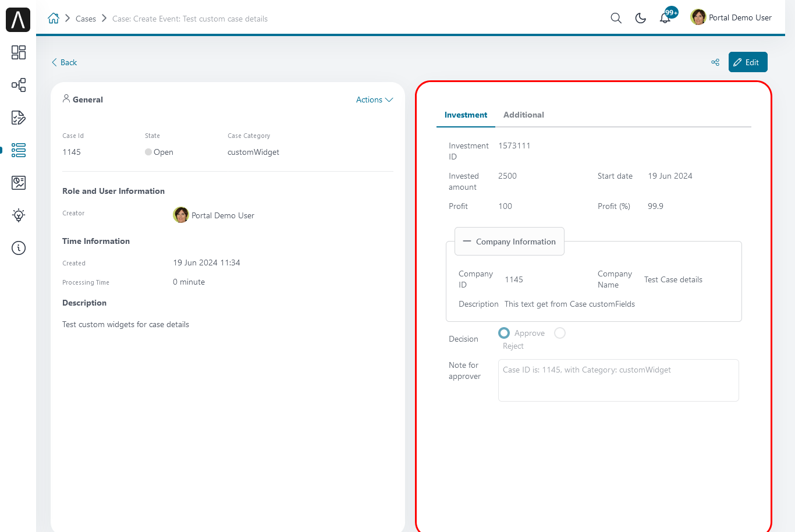Open Portal Demo User profile menu
Viewport: 795px width, 532px height.
[x=731, y=17]
